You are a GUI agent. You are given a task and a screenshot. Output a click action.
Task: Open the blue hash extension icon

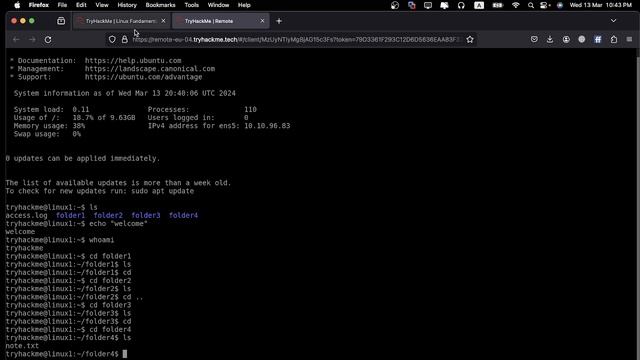(598, 39)
